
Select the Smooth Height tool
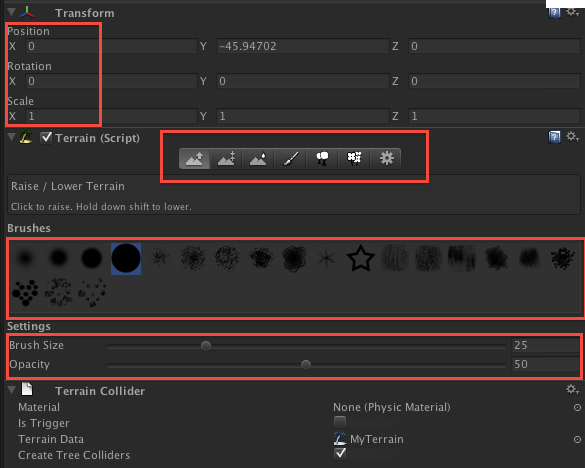pyautogui.click(x=258, y=159)
